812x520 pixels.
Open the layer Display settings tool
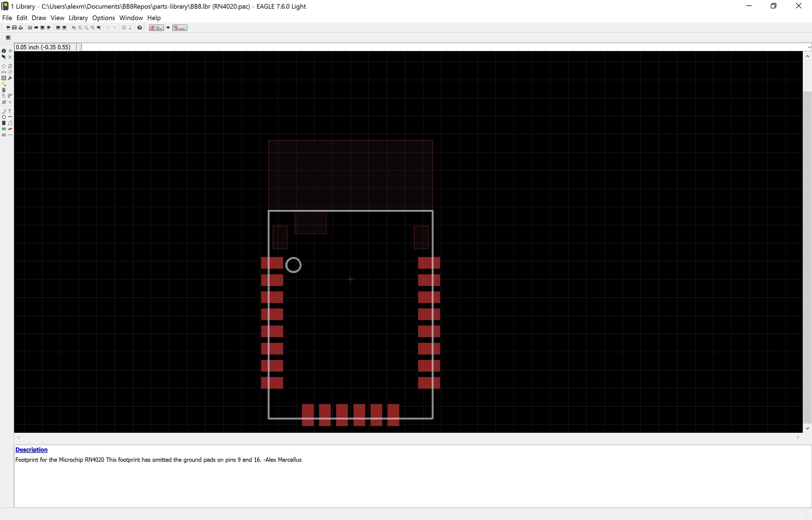click(x=4, y=57)
